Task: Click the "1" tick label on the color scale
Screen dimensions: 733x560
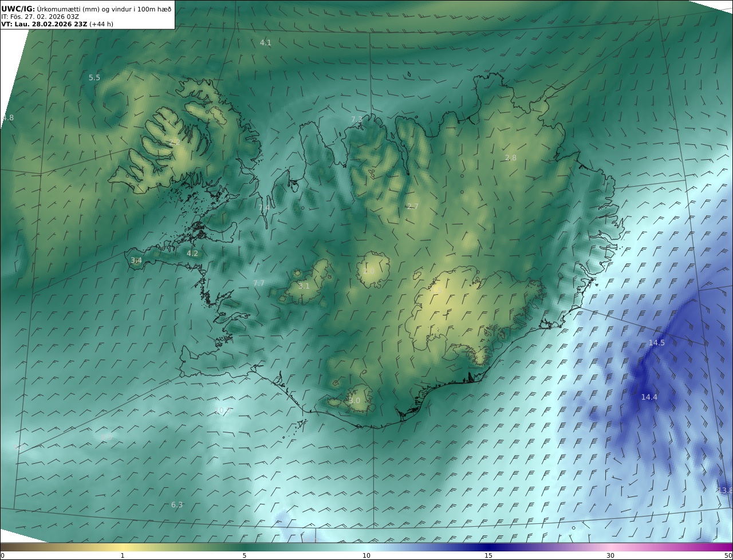Action: coord(123,555)
